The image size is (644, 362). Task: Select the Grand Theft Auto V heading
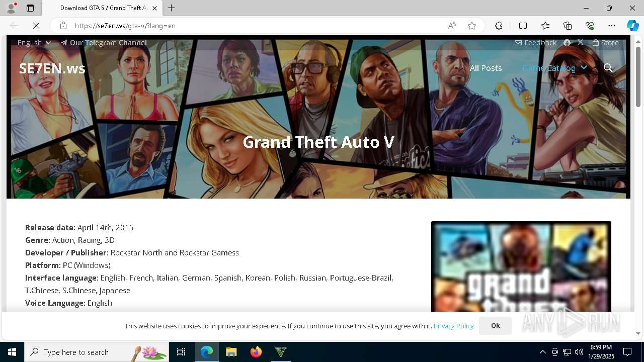(x=318, y=142)
